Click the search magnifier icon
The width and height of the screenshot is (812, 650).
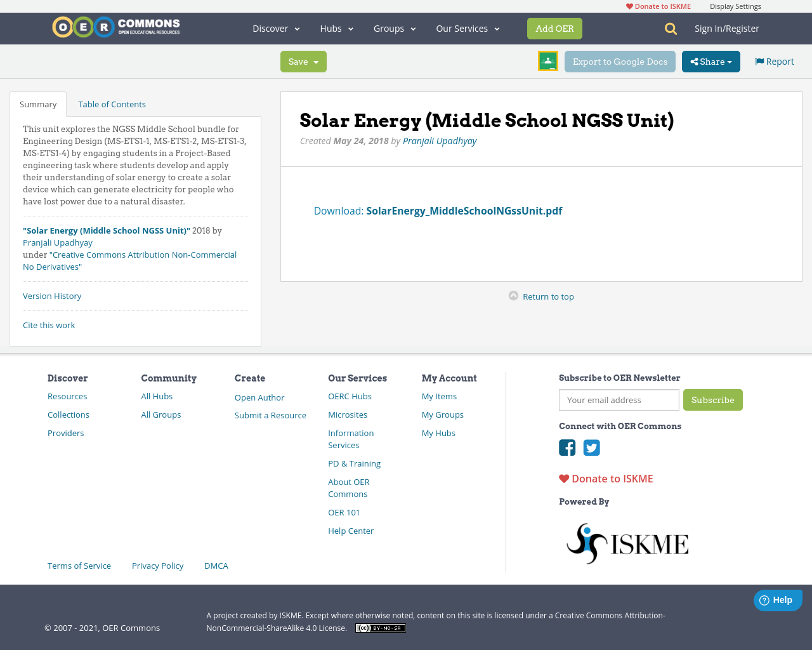point(669,28)
